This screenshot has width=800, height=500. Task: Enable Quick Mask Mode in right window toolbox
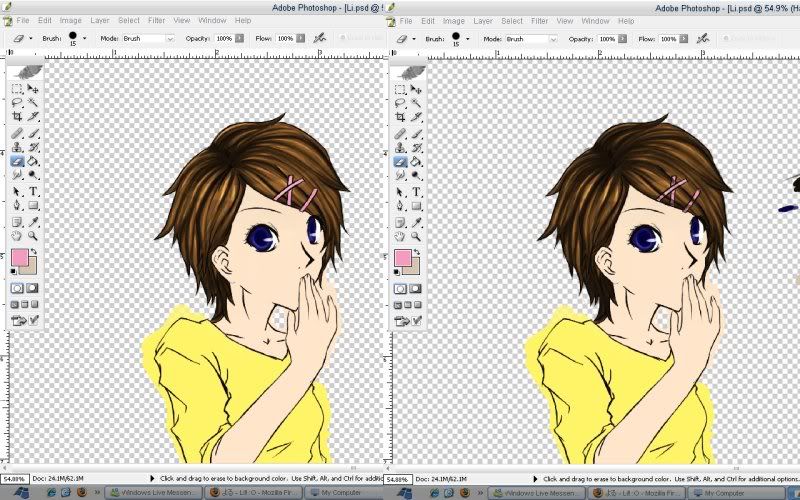coord(416,289)
